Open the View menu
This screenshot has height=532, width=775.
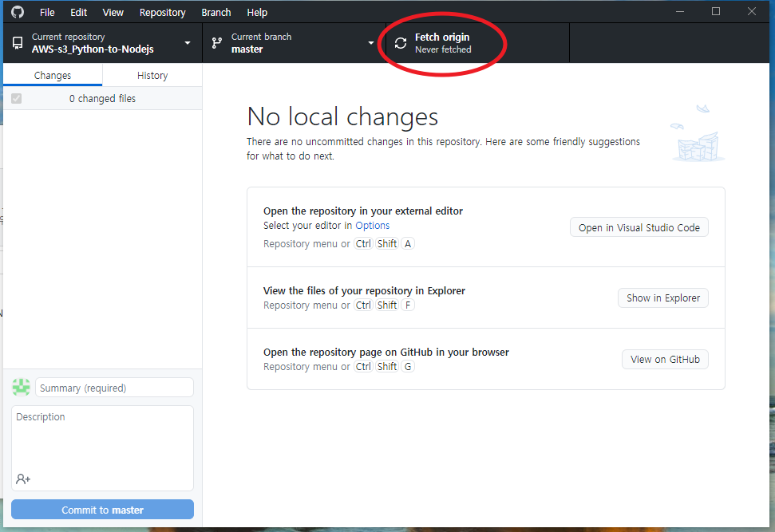(113, 12)
